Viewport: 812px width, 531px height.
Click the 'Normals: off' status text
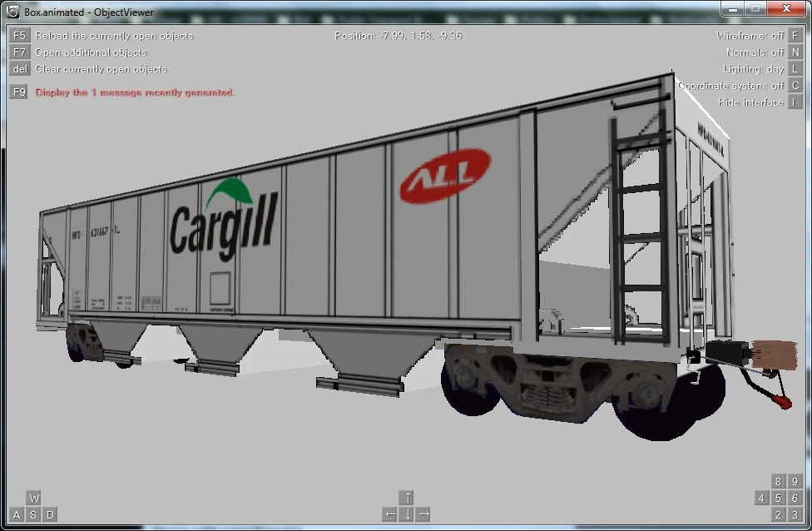pos(755,52)
